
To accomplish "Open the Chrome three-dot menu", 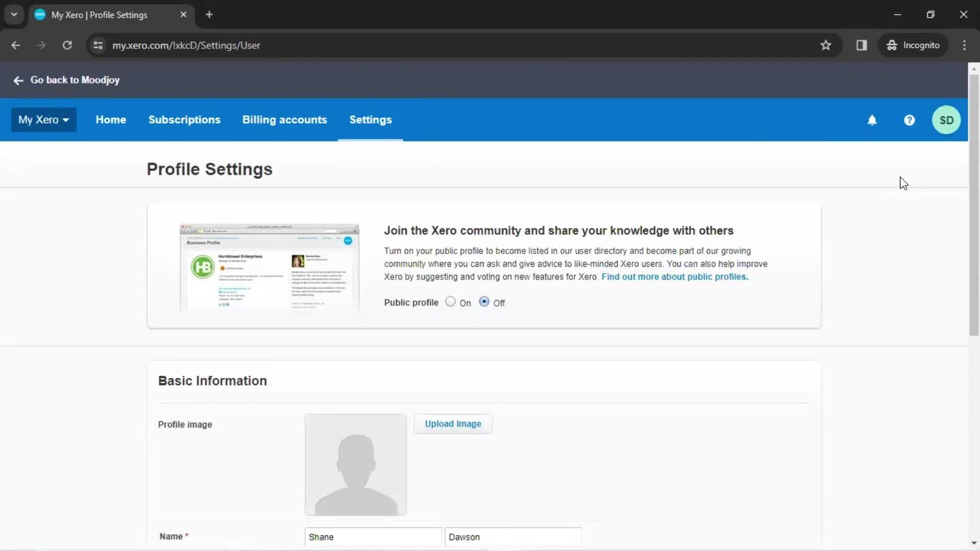I will click(x=964, y=45).
